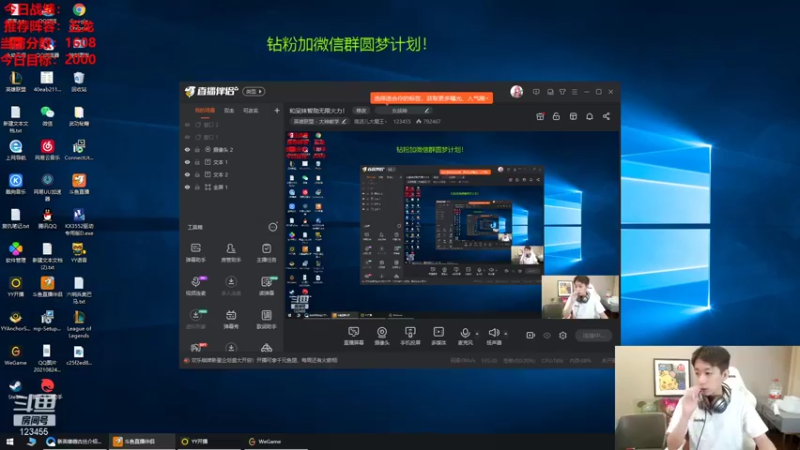Viewport: 800px width, 450px height.
Task: Expand the speaker volume arrow
Action: click(506, 334)
